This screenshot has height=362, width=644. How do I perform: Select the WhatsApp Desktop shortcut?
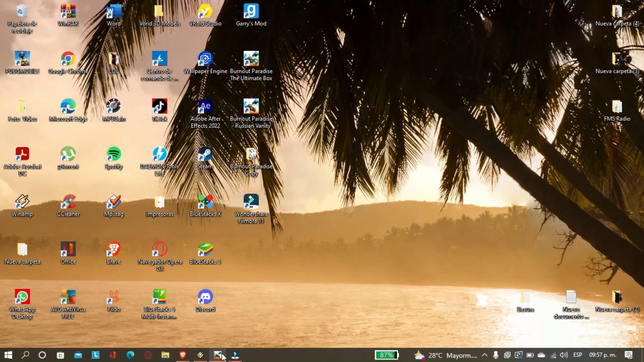click(x=22, y=304)
